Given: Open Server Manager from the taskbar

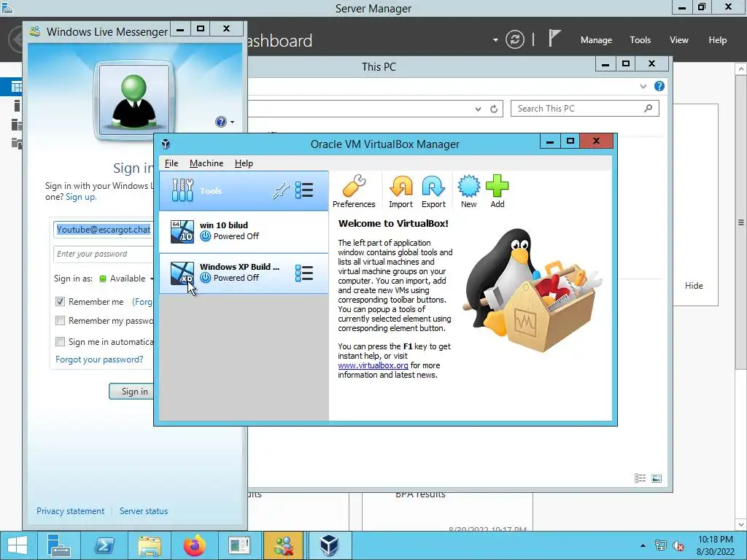Looking at the screenshot, I should [x=58, y=545].
